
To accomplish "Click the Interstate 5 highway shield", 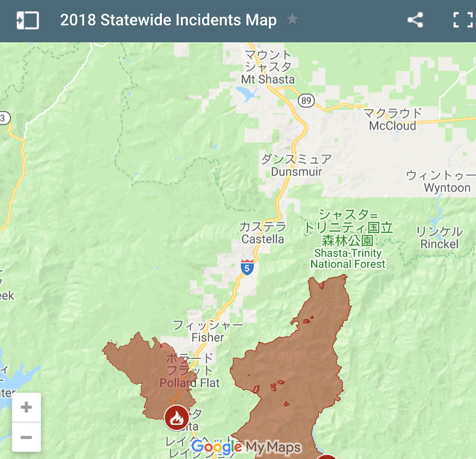I will (x=247, y=267).
